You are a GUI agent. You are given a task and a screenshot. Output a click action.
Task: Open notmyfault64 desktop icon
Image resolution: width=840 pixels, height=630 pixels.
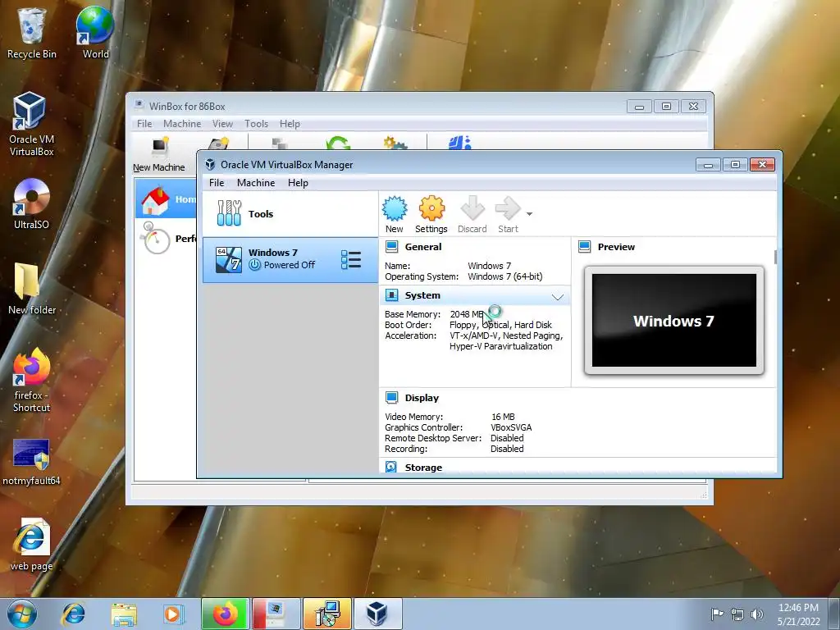click(x=32, y=463)
